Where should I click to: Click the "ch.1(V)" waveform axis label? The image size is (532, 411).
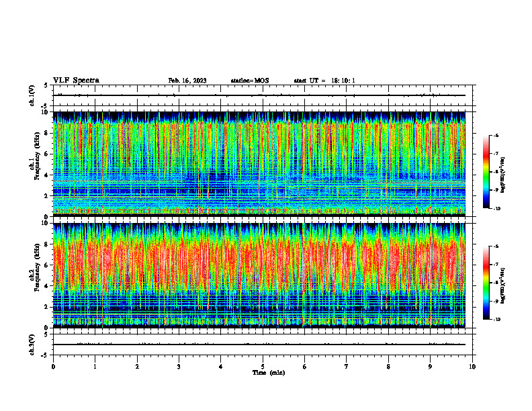click(32, 95)
